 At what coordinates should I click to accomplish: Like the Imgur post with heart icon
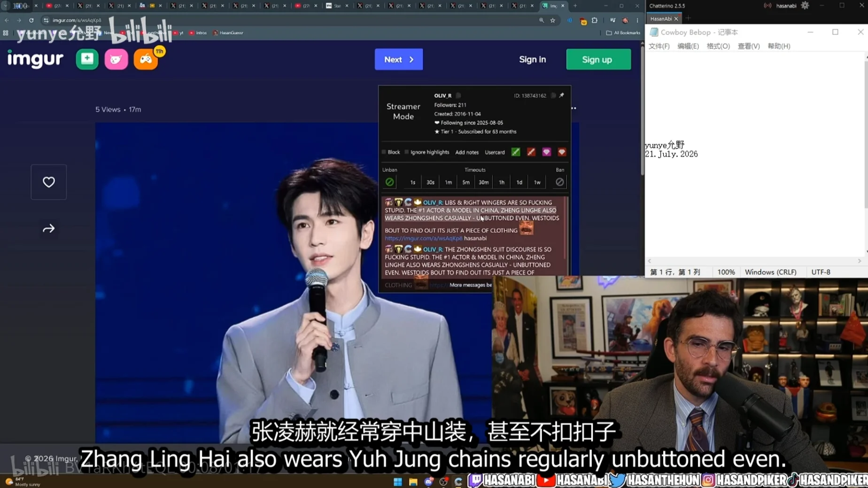[49, 182]
